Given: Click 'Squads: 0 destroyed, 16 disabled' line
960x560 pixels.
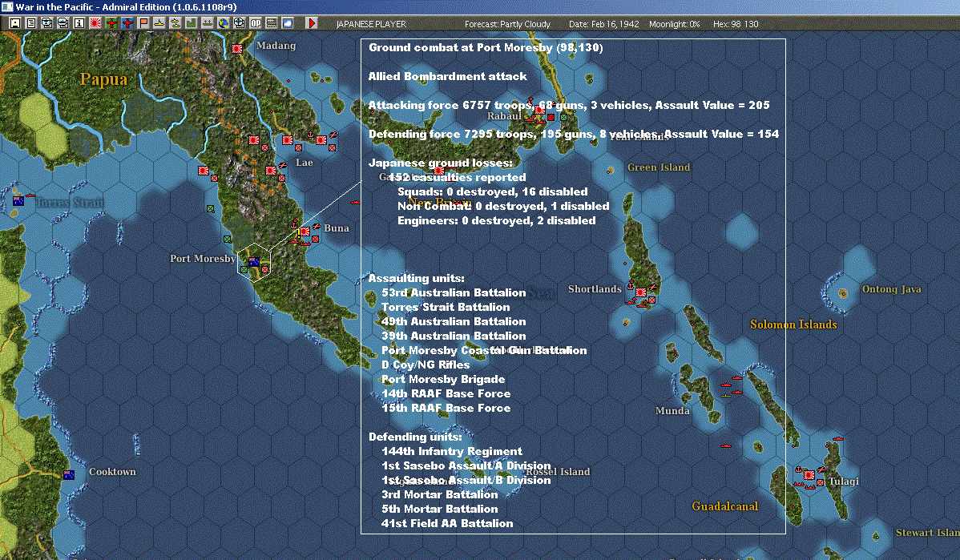Looking at the screenshot, I should point(493,192).
